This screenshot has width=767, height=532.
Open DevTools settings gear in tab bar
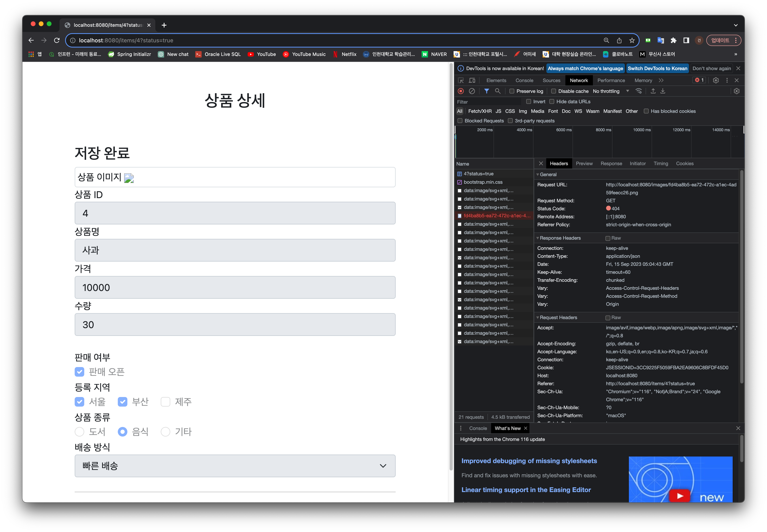[716, 80]
